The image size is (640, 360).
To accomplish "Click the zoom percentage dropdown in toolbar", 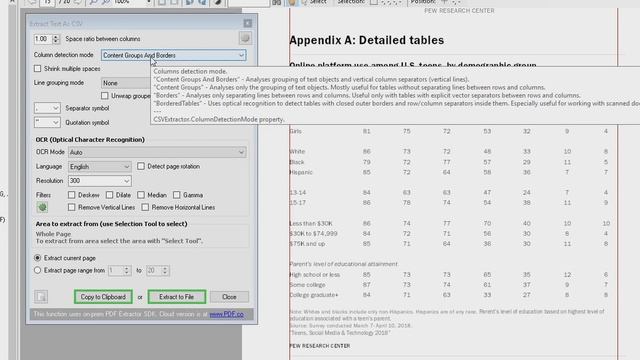I will [132, 2].
